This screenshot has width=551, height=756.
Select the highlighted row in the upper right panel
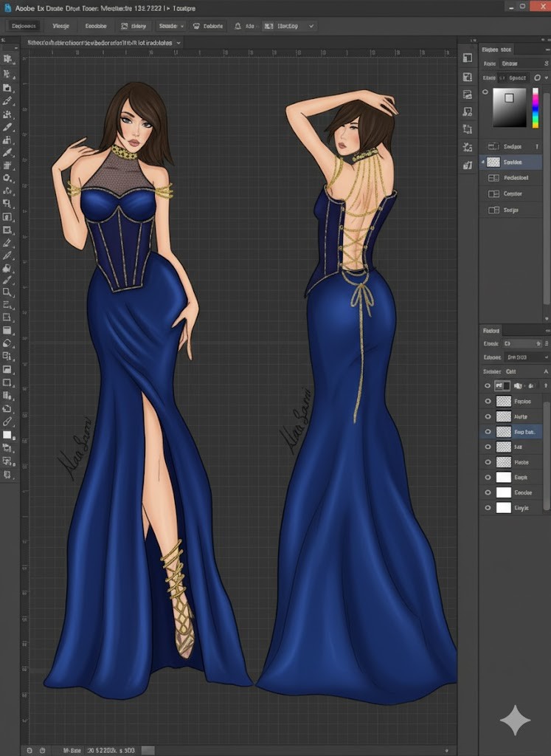tap(512, 162)
